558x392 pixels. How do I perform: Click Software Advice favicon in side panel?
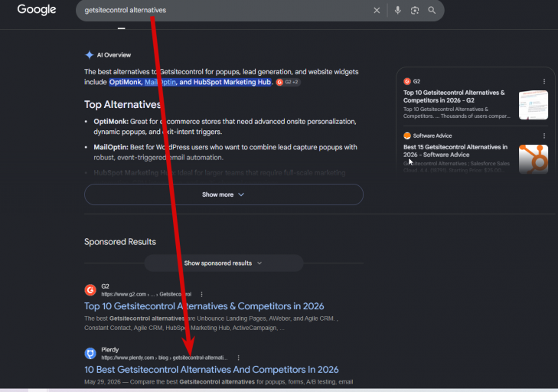coord(407,136)
